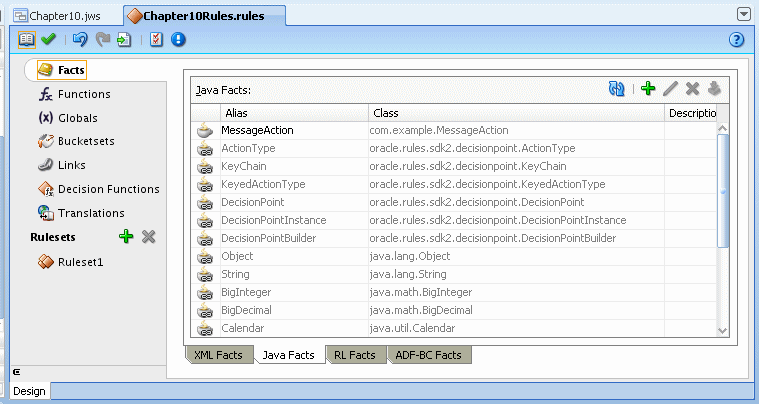Click the ActionType row fact icon

205,149
